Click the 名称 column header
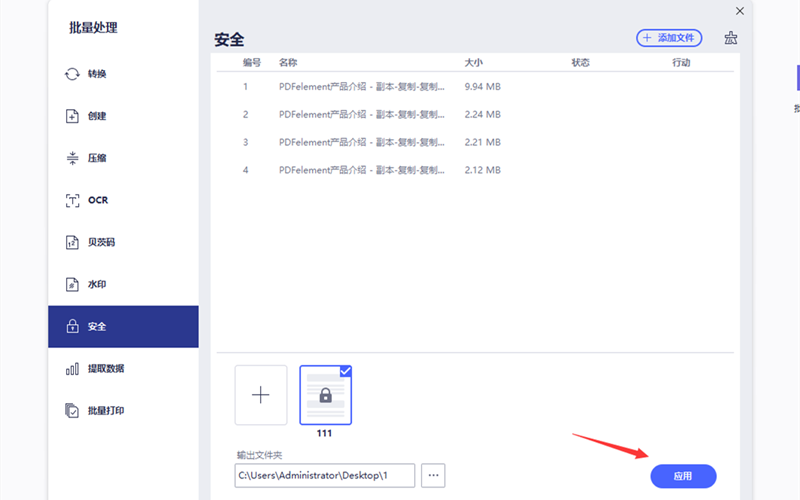The width and height of the screenshot is (800, 500). click(x=288, y=62)
